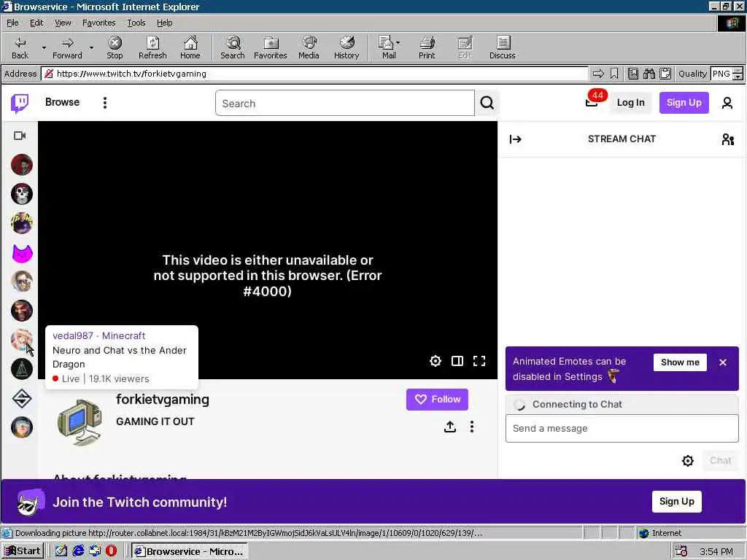
Task: Open the Forward history dropdown arrow
Action: 91,47
